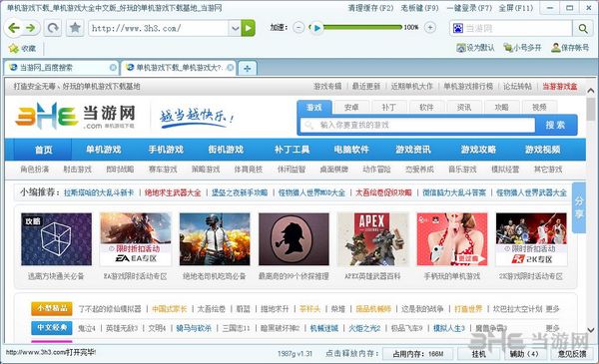Open 手机游戏 in navigation bar
The image size is (599, 364).
coord(166,150)
